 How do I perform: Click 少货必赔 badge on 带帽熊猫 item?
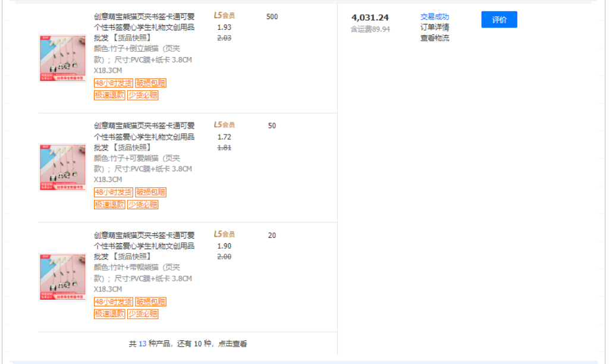click(x=143, y=314)
